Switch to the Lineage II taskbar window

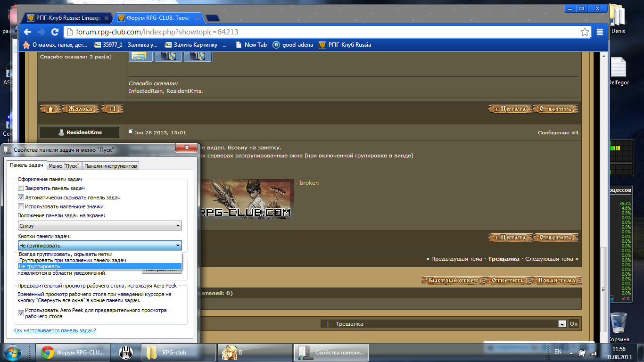coord(255,352)
